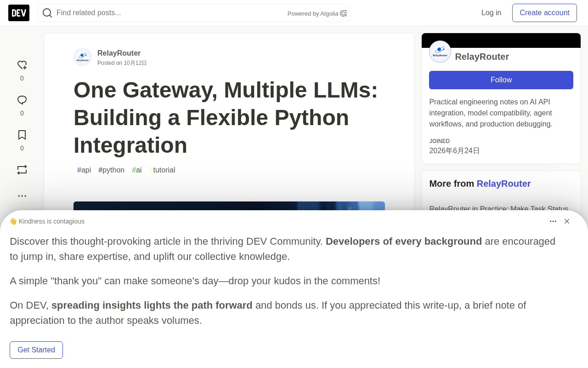588x368 pixels.
Task: Click the Create account button
Action: click(x=544, y=13)
